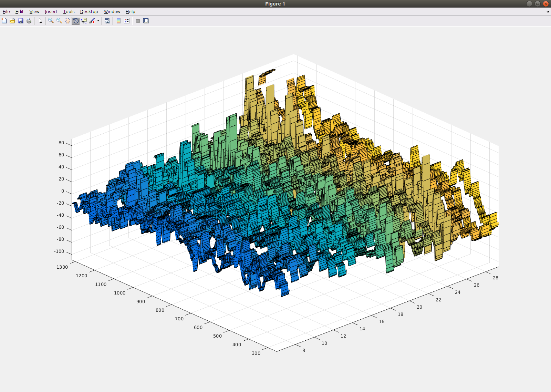Activate the Zoom In tool
This screenshot has width=551, height=392.
pyautogui.click(x=51, y=21)
